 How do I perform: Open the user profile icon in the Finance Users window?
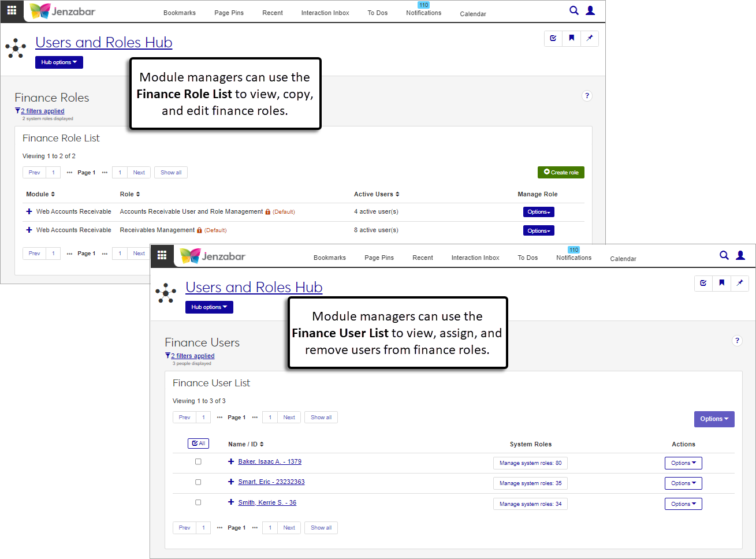(x=740, y=255)
